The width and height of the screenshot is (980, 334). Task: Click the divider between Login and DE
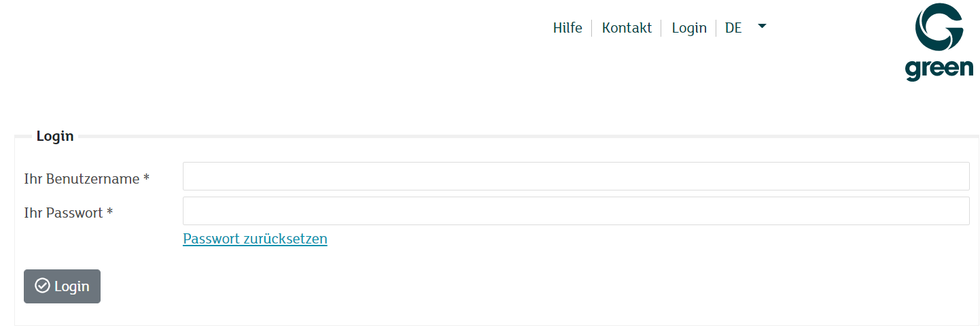pyautogui.click(x=716, y=28)
